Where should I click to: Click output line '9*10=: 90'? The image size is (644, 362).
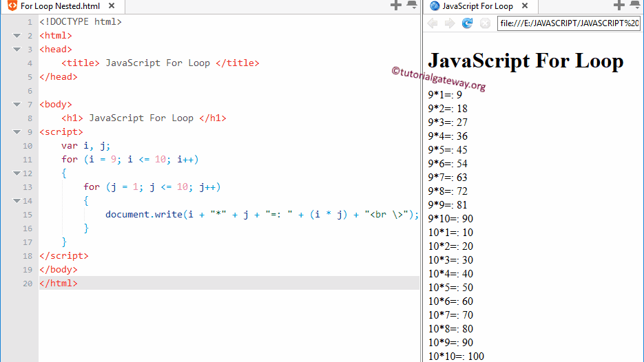(450, 219)
